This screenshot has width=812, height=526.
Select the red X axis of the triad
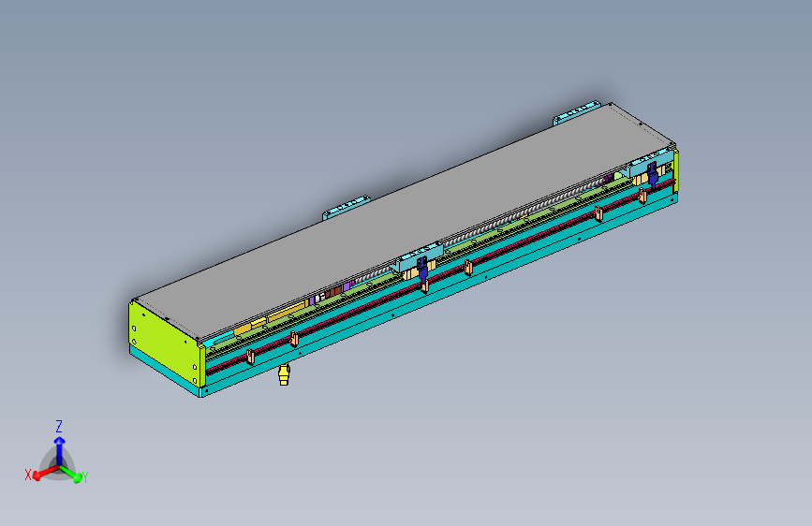[46, 472]
